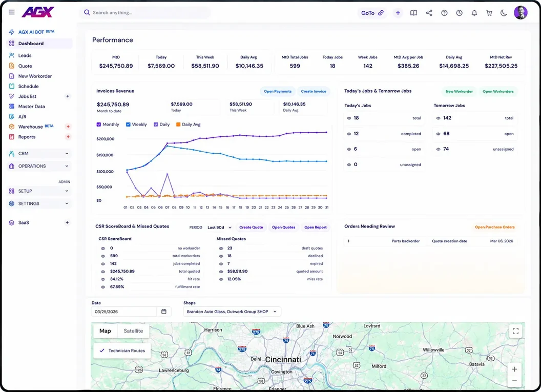Open the hamburger menu icon
The width and height of the screenshot is (541, 392).
click(12, 12)
